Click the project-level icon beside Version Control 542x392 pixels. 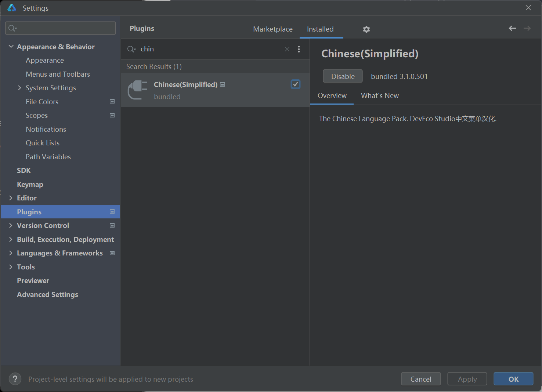112,225
